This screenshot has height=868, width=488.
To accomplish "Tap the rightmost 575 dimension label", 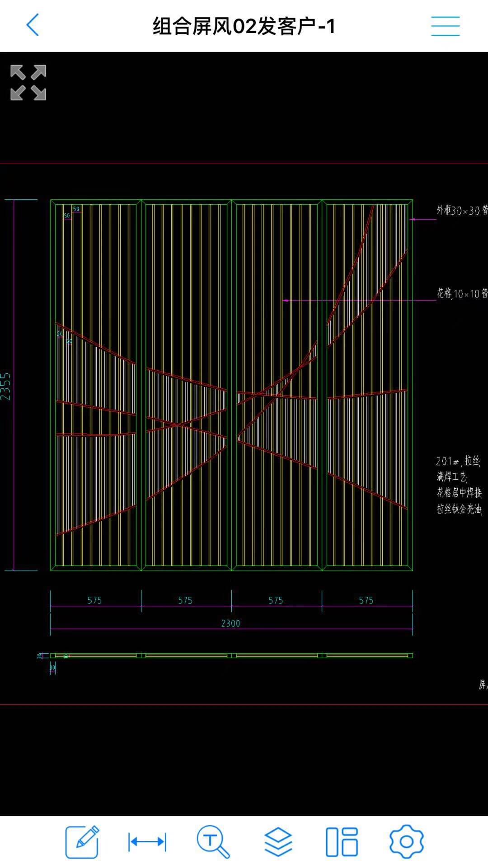I will pyautogui.click(x=366, y=600).
